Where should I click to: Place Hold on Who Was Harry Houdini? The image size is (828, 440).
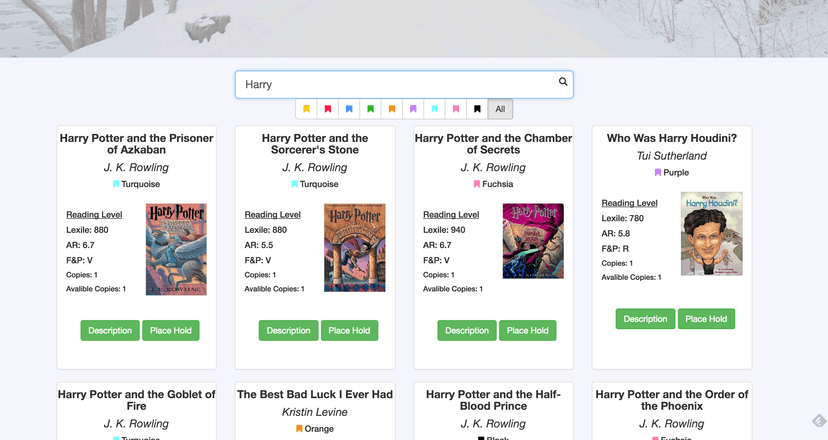coord(706,319)
